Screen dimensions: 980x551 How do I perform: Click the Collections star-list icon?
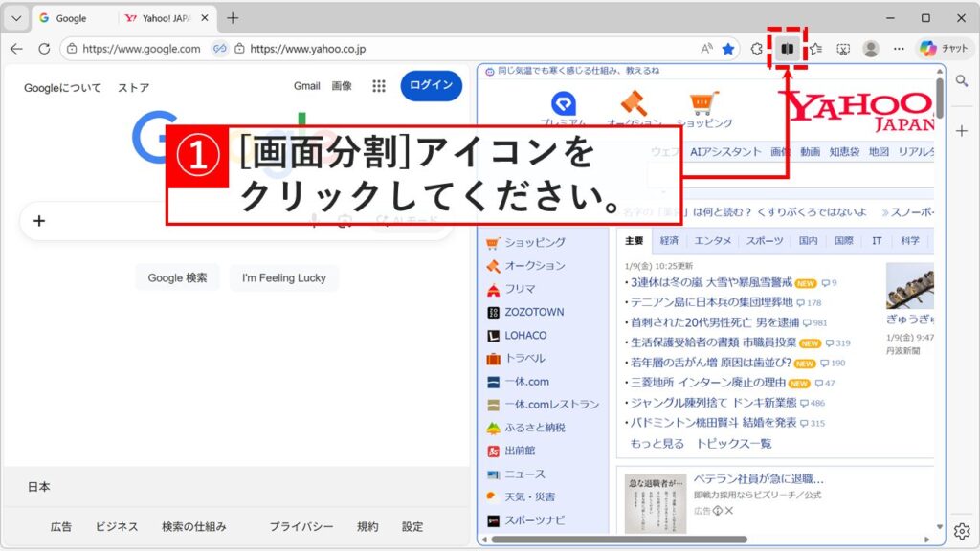coord(816,49)
